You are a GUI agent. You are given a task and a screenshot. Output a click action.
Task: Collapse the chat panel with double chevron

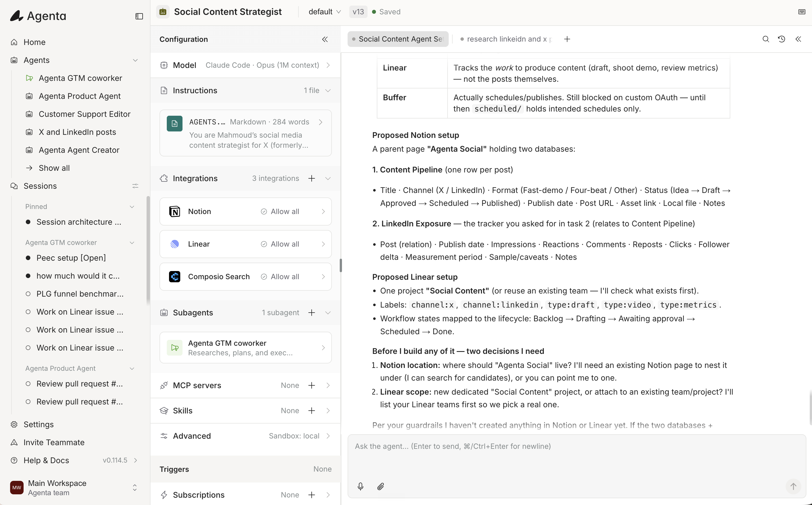click(798, 39)
